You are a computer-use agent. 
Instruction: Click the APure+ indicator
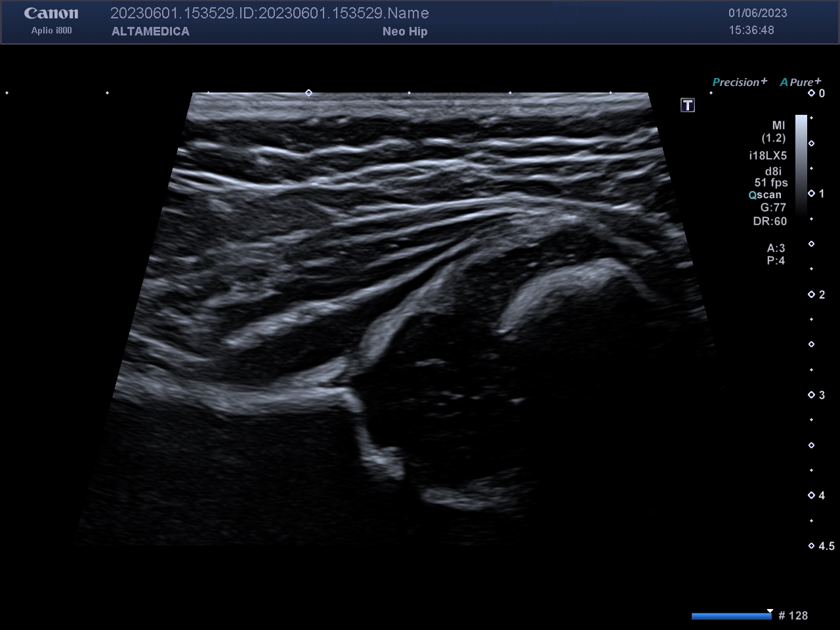click(800, 82)
